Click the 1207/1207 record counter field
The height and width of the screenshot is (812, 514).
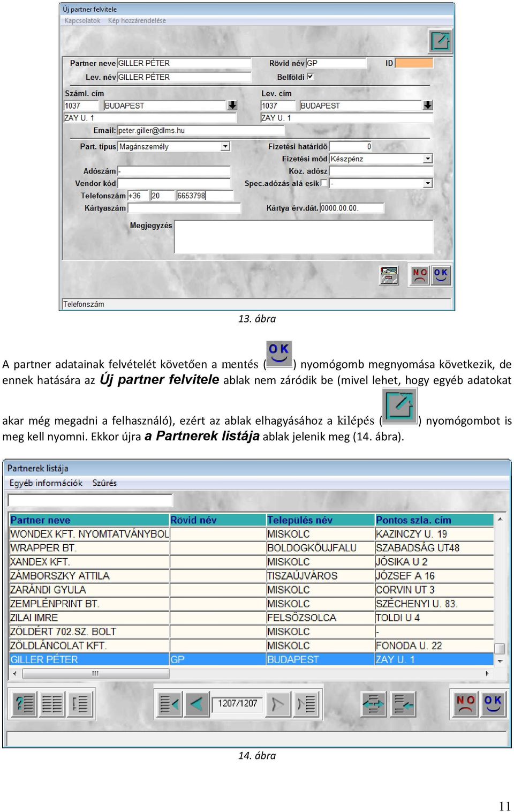[238, 703]
